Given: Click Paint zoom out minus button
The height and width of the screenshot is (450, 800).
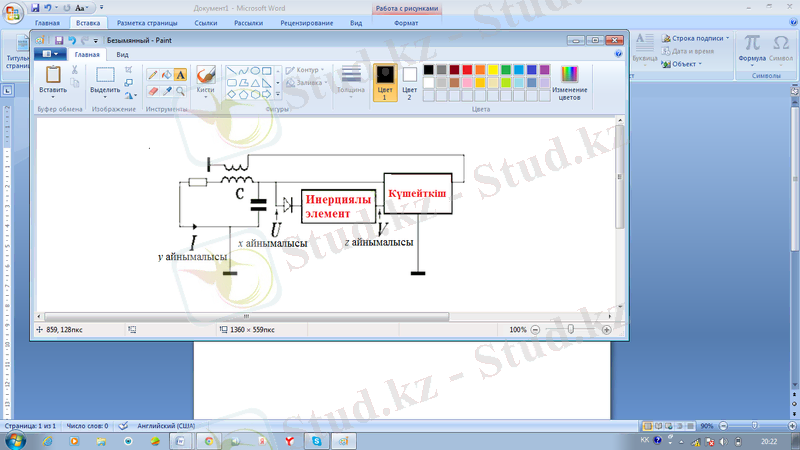Looking at the screenshot, I should 535,330.
